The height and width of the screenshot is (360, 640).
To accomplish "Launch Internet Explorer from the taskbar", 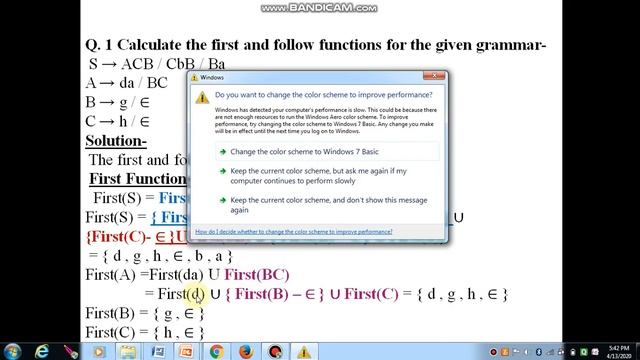I will [42, 351].
